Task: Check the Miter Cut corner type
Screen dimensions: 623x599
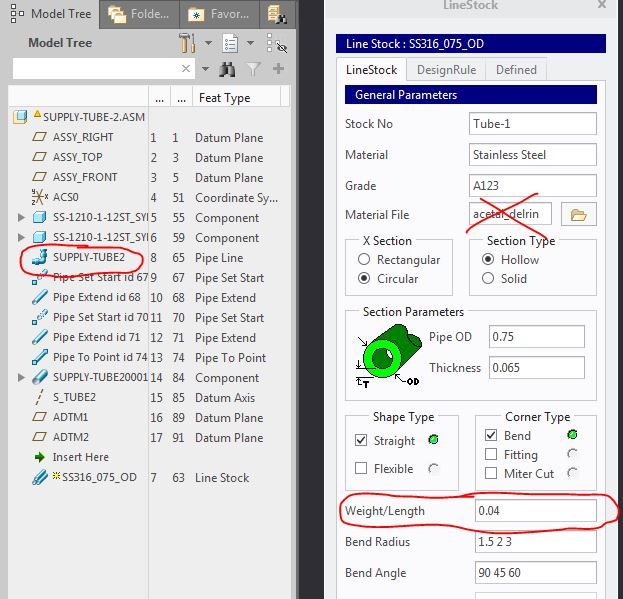Action: tap(491, 473)
